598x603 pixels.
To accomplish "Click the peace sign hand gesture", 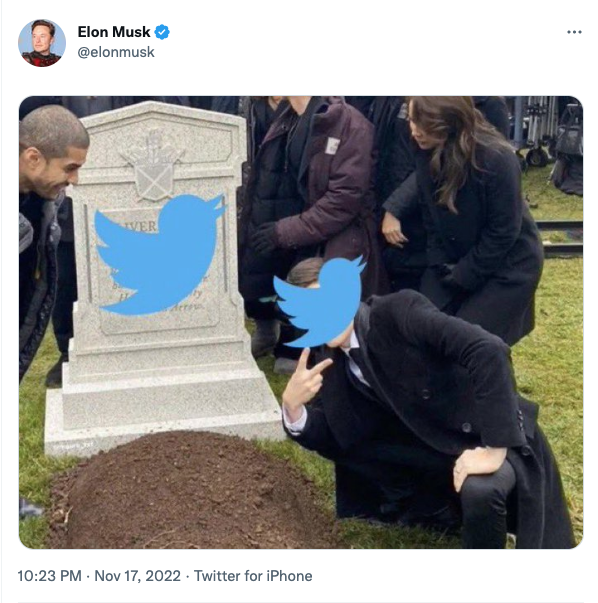I will (306, 381).
